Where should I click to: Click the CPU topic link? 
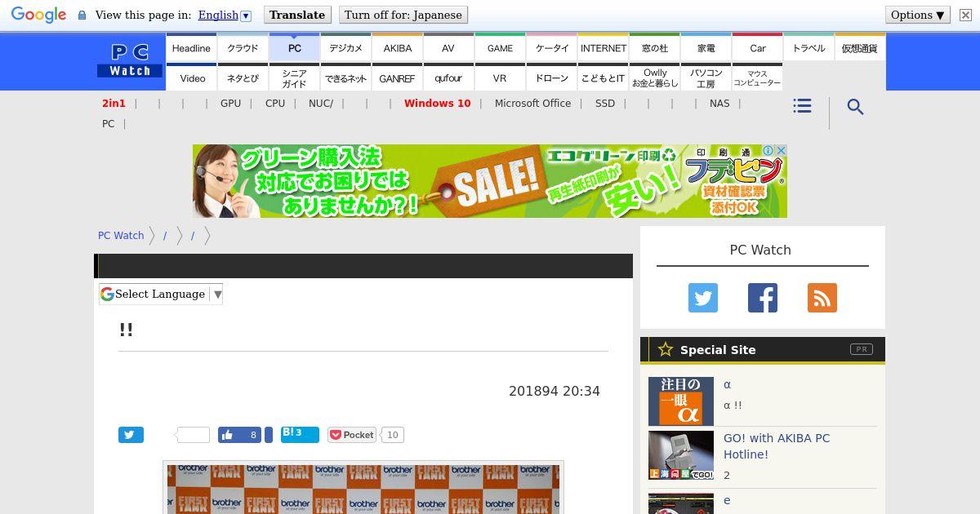pyautogui.click(x=275, y=104)
